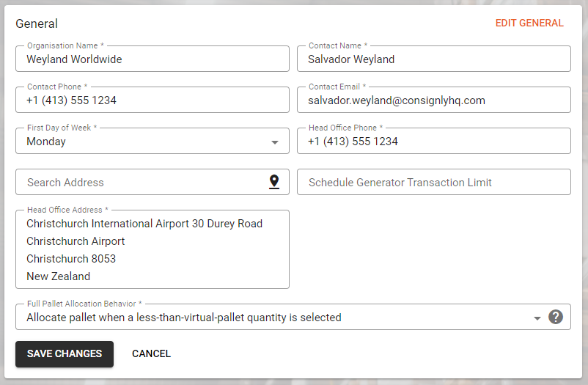This screenshot has height=385, width=588.
Task: Select the Christchurch 8053 address line
Action: [x=71, y=259]
